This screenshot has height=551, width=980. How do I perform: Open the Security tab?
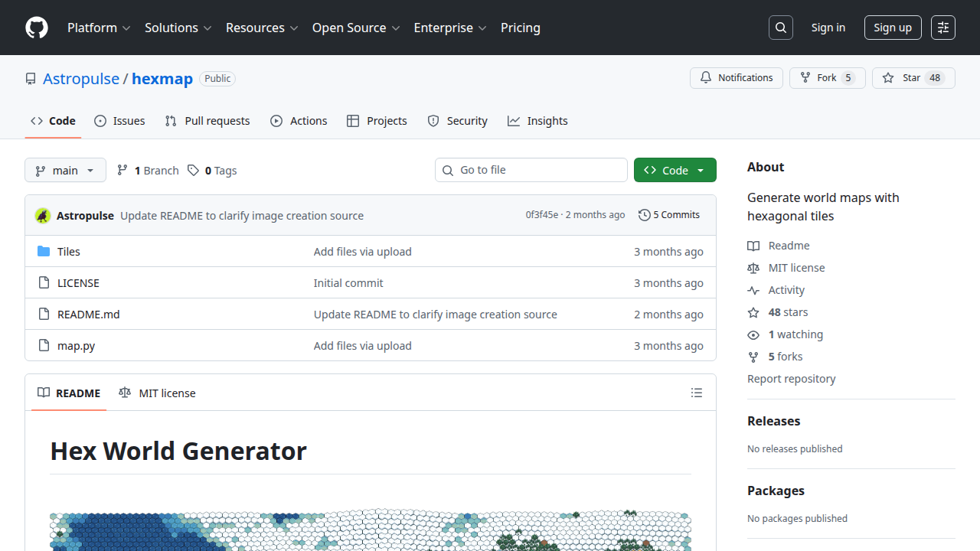click(x=457, y=121)
